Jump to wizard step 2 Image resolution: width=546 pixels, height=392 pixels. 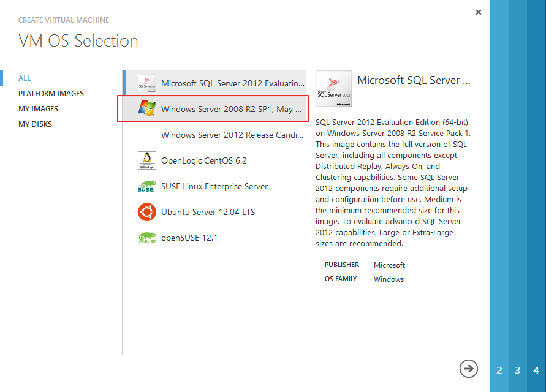pyautogui.click(x=499, y=370)
